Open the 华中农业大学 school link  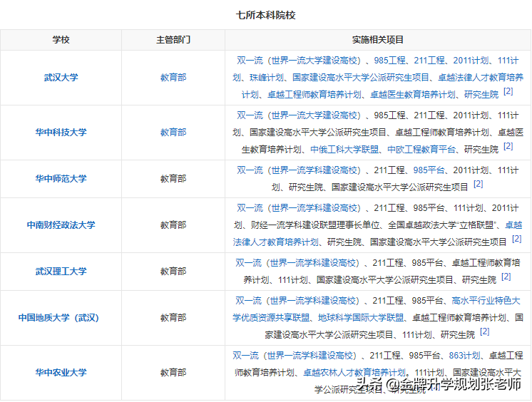(x=61, y=373)
